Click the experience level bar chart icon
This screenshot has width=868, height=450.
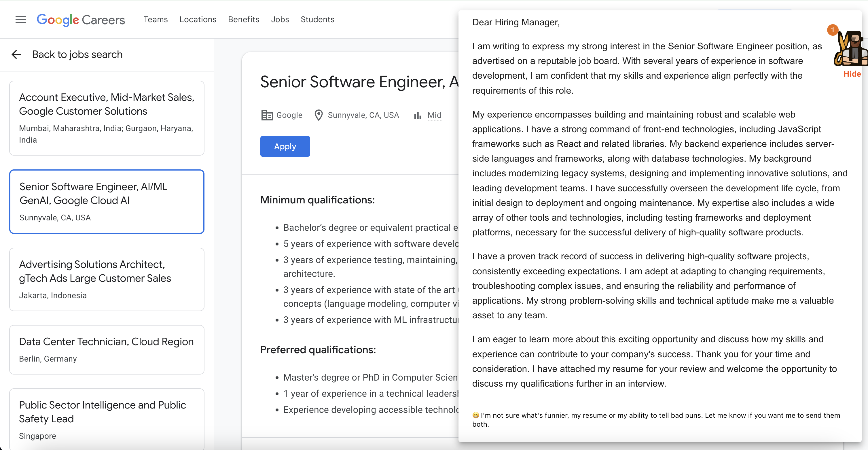pyautogui.click(x=418, y=115)
